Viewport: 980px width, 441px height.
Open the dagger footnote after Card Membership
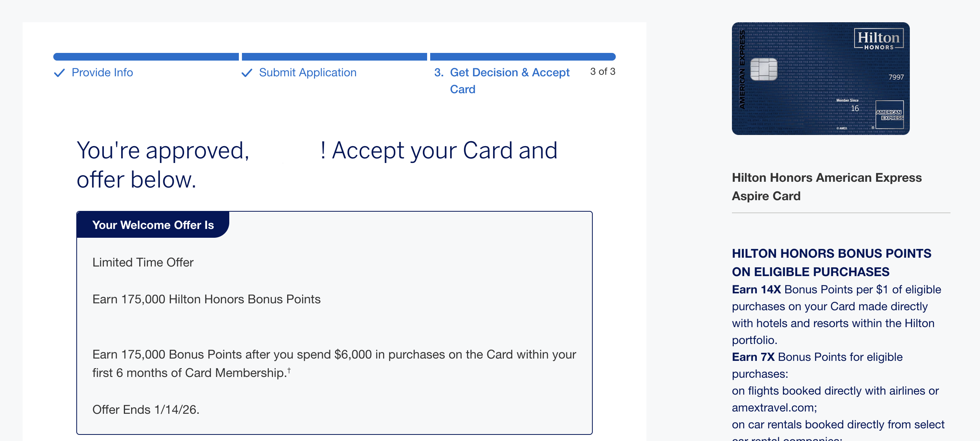pos(289,370)
